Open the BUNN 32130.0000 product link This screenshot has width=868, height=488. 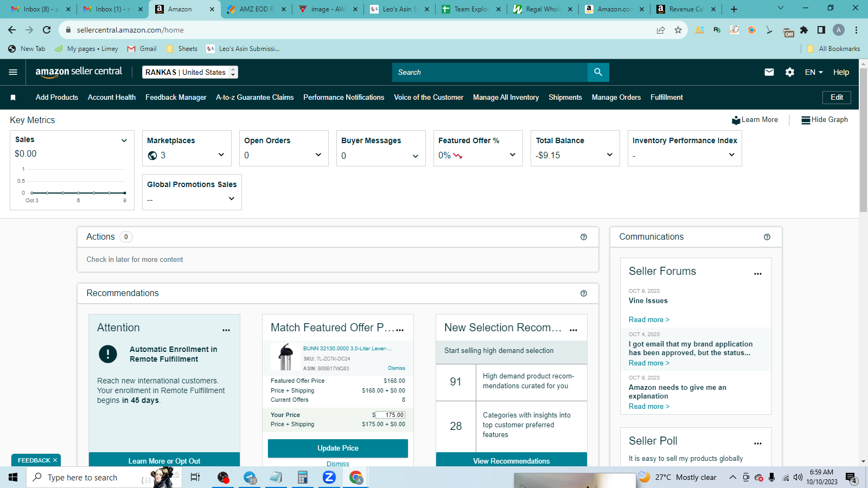(348, 349)
